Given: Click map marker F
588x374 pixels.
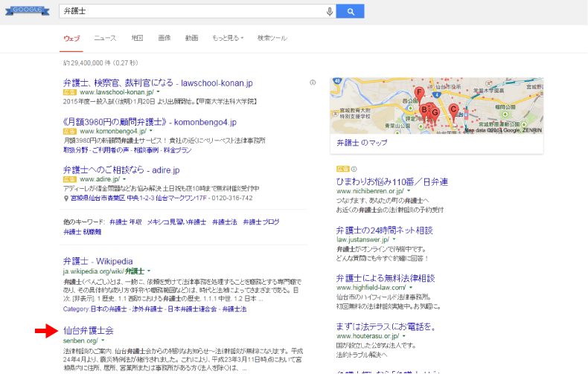Looking at the screenshot, I should tap(419, 92).
